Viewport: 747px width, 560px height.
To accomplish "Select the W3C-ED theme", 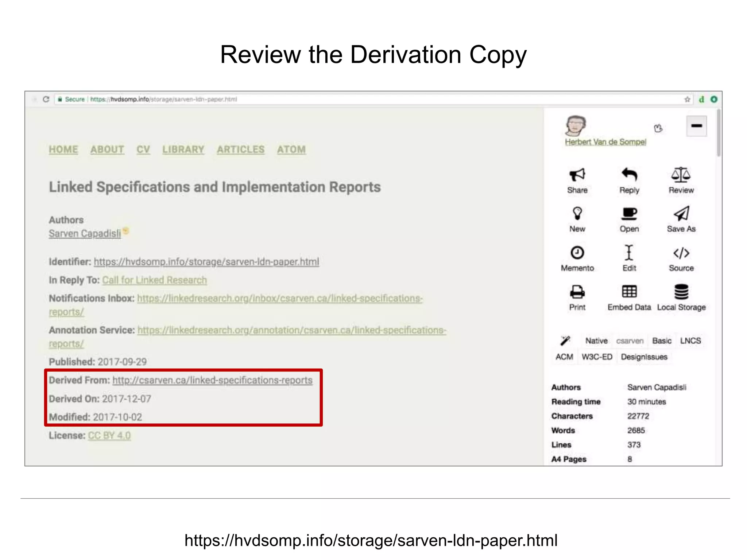I will coord(597,357).
